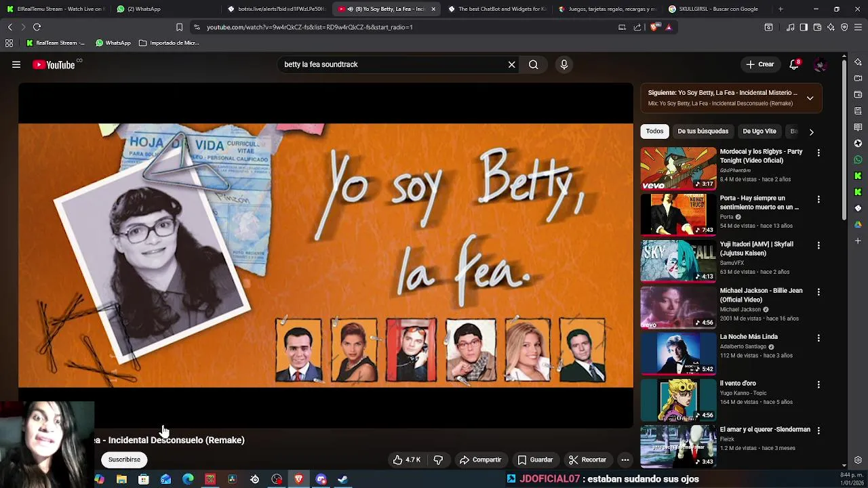Viewport: 868px width, 488px height.
Task: Open the Brave main menu
Action: click(x=858, y=27)
